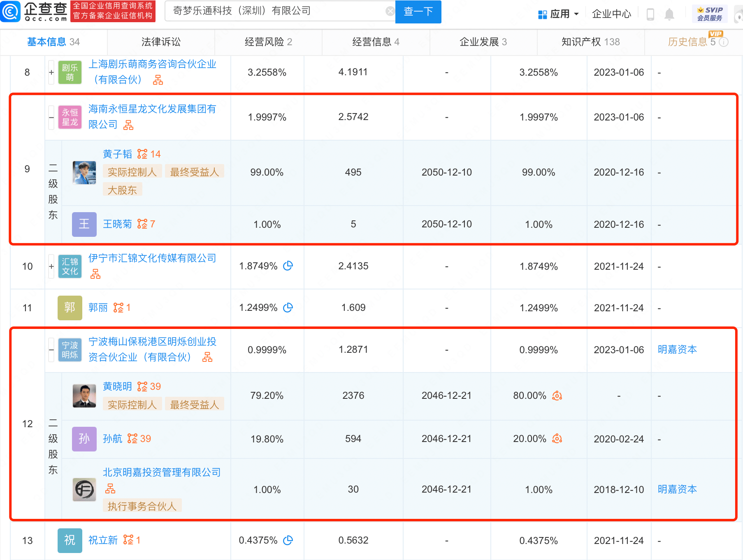Click the 企查查 logo
The image size is (743, 560).
(x=35, y=11)
